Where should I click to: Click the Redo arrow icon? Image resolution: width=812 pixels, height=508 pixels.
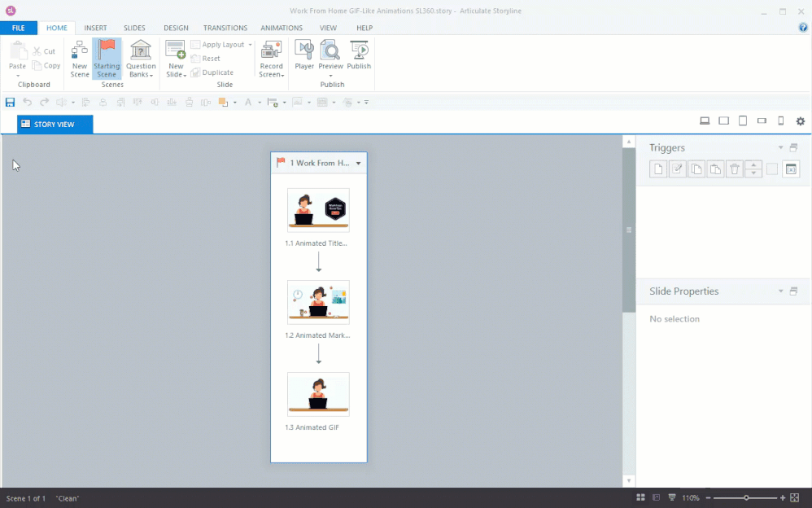(44, 102)
